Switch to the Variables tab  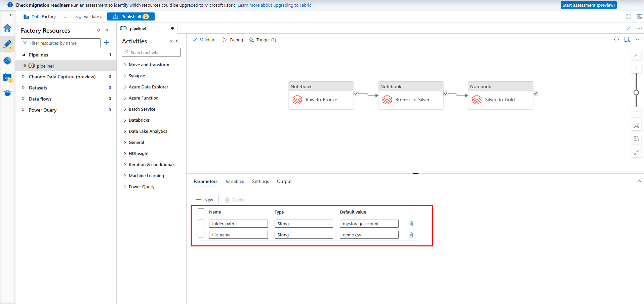[x=235, y=181]
